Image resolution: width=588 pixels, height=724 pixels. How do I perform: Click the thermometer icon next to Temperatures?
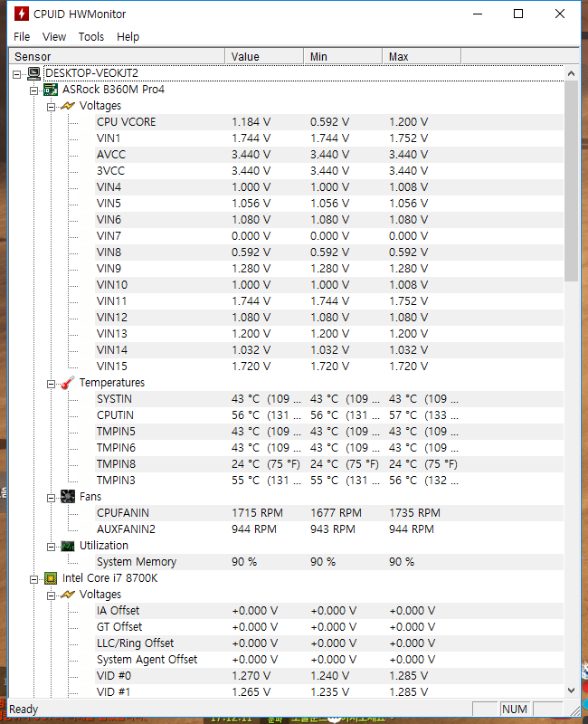68,383
